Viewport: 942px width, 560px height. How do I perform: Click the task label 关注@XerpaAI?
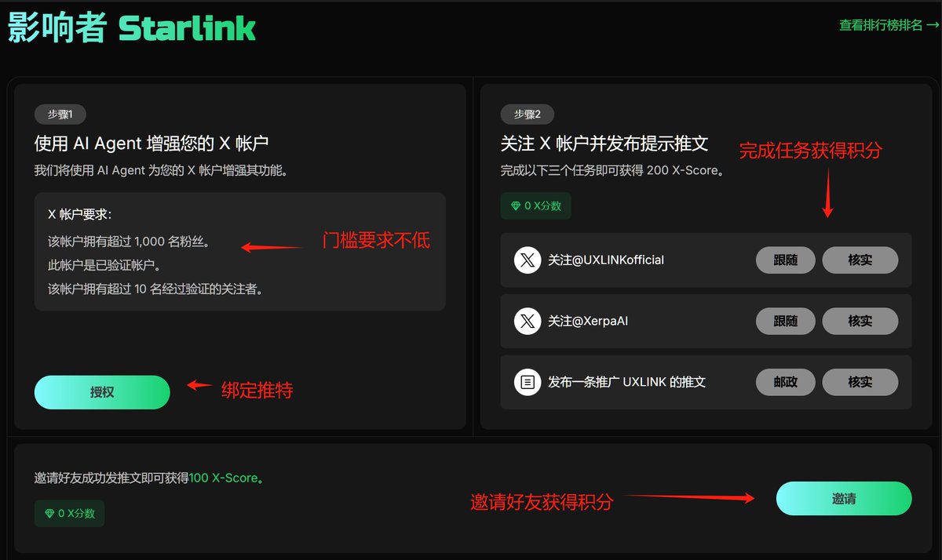tap(588, 321)
